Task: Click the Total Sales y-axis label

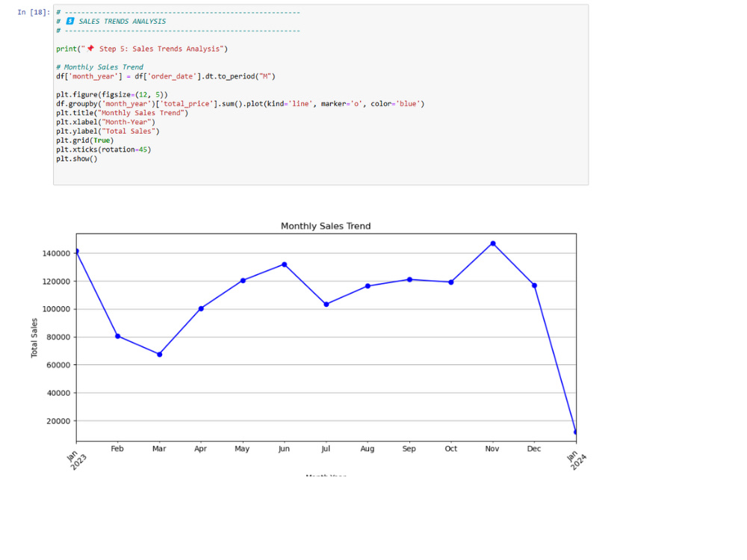Action: click(34, 338)
